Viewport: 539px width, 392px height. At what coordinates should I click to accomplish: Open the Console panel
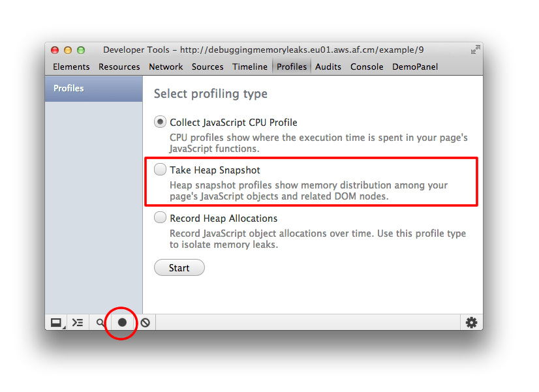[x=367, y=67]
